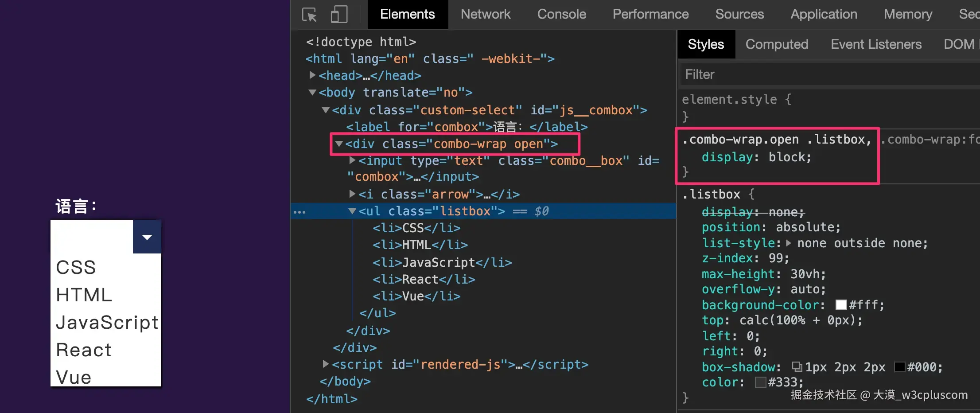Collapse the body element node
980x413 pixels.
(x=312, y=93)
